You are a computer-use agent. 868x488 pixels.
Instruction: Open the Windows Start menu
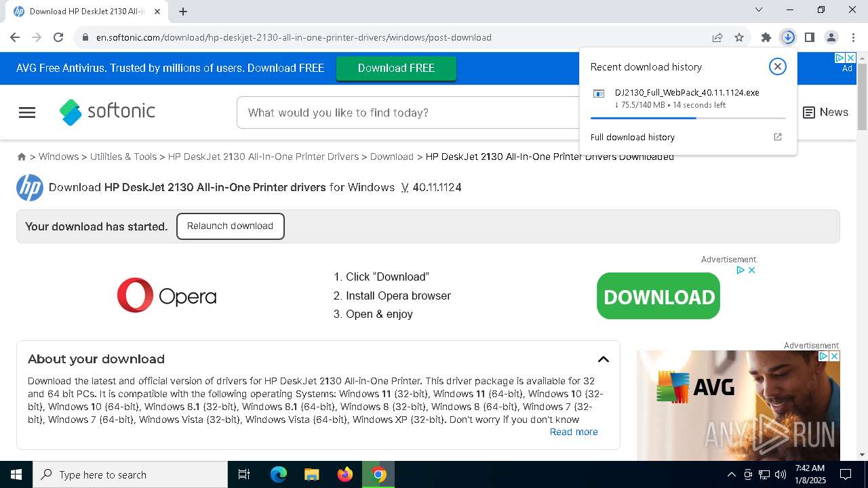pos(16,474)
